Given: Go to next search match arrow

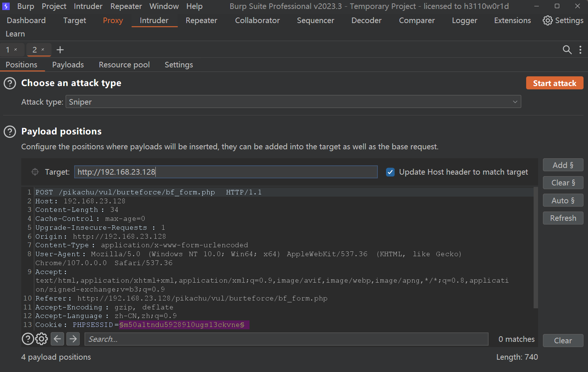Looking at the screenshot, I should [x=73, y=339].
